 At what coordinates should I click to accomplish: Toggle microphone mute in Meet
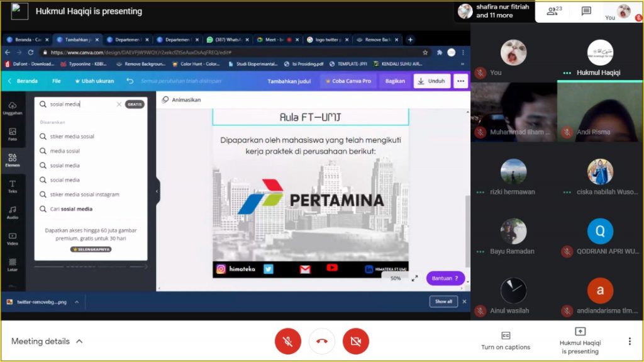tap(288, 341)
